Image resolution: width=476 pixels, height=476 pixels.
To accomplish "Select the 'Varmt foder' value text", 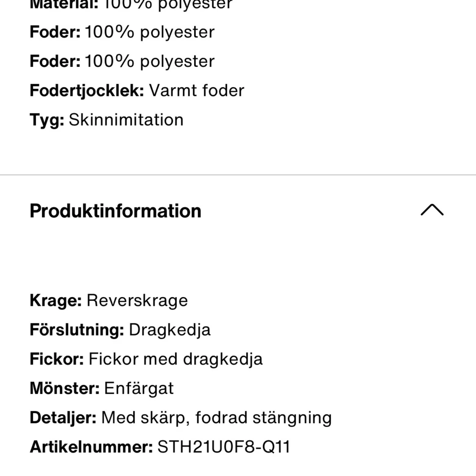I will (197, 91).
